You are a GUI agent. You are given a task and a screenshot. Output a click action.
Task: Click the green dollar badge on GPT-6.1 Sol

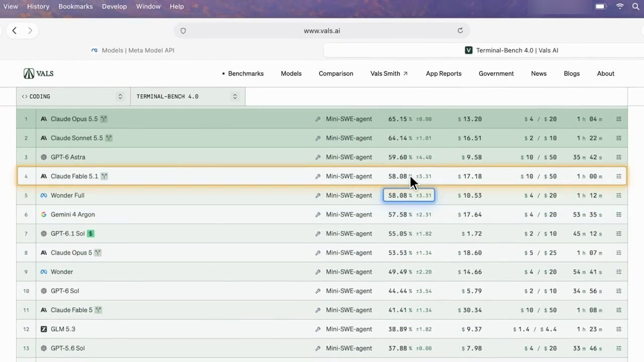[91, 234]
